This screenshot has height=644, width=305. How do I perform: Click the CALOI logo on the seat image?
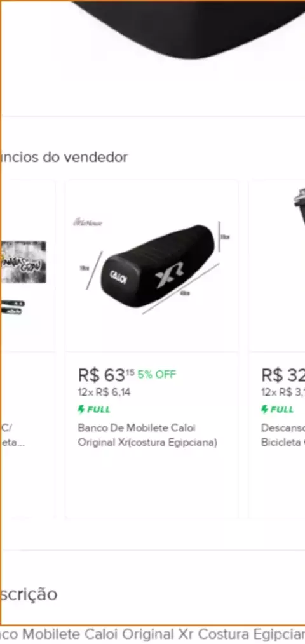coord(118,277)
